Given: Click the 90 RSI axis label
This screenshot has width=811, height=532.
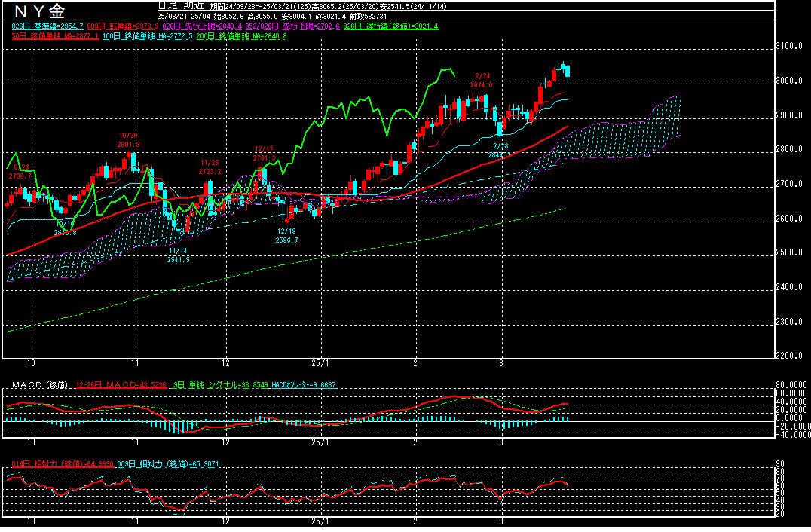Looking at the screenshot, I should tap(780, 463).
